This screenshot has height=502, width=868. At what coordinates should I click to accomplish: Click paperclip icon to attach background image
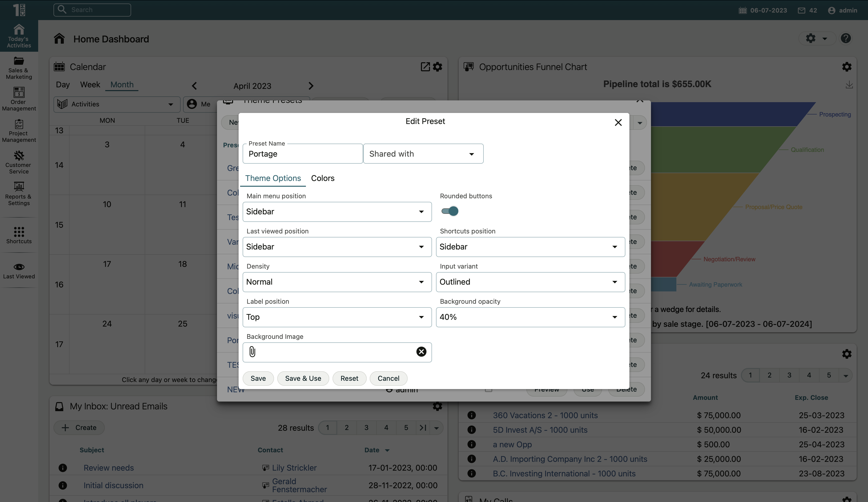(252, 352)
